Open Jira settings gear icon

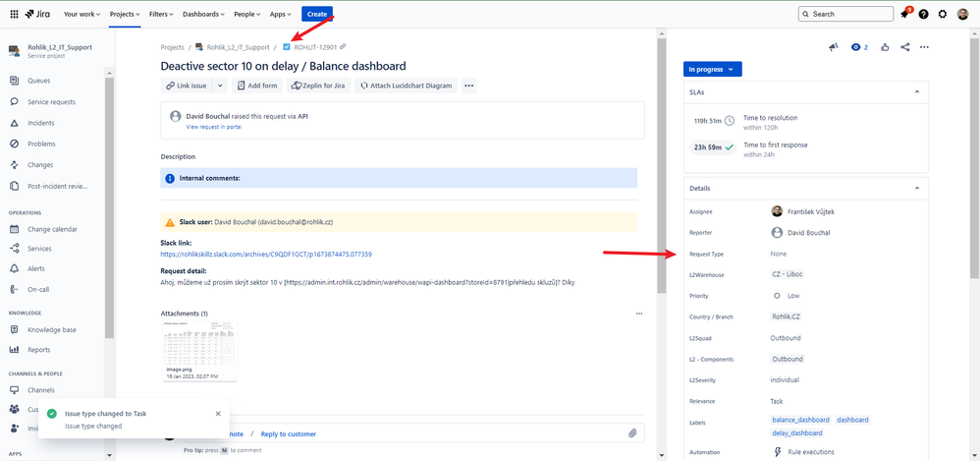click(943, 14)
